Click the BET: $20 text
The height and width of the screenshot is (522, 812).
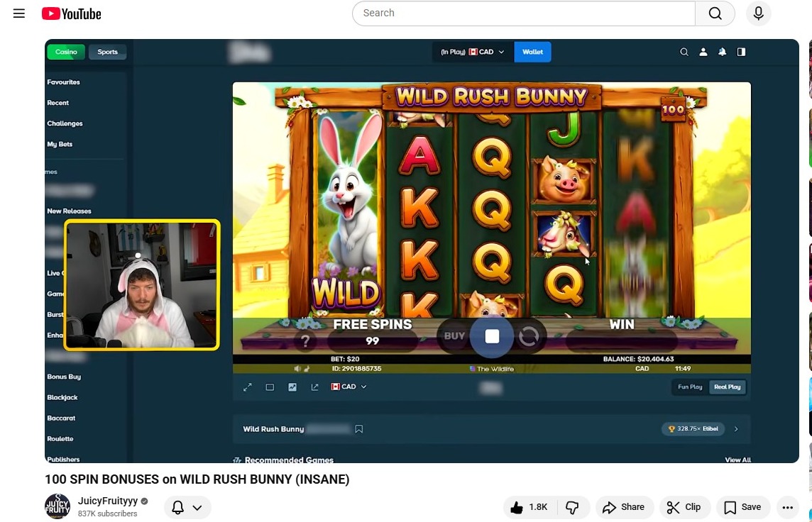coord(345,358)
